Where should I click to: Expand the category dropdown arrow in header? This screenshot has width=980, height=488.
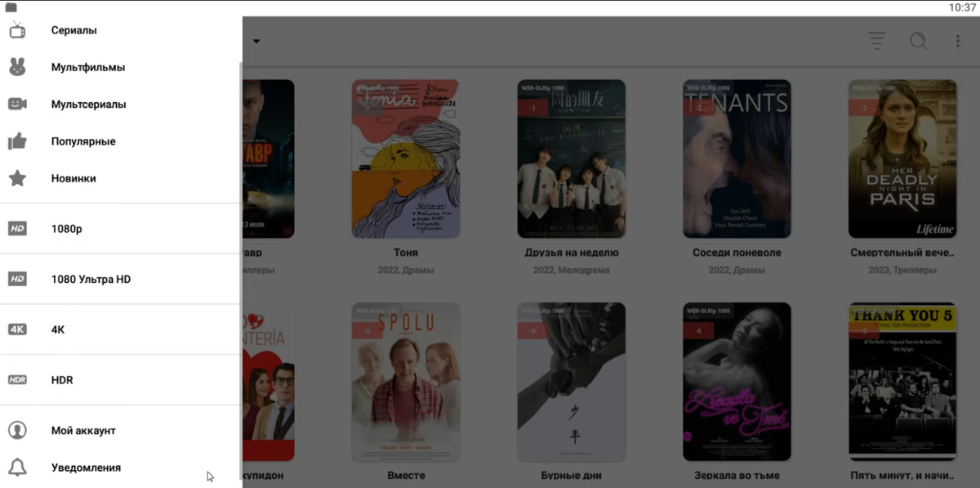click(x=256, y=42)
